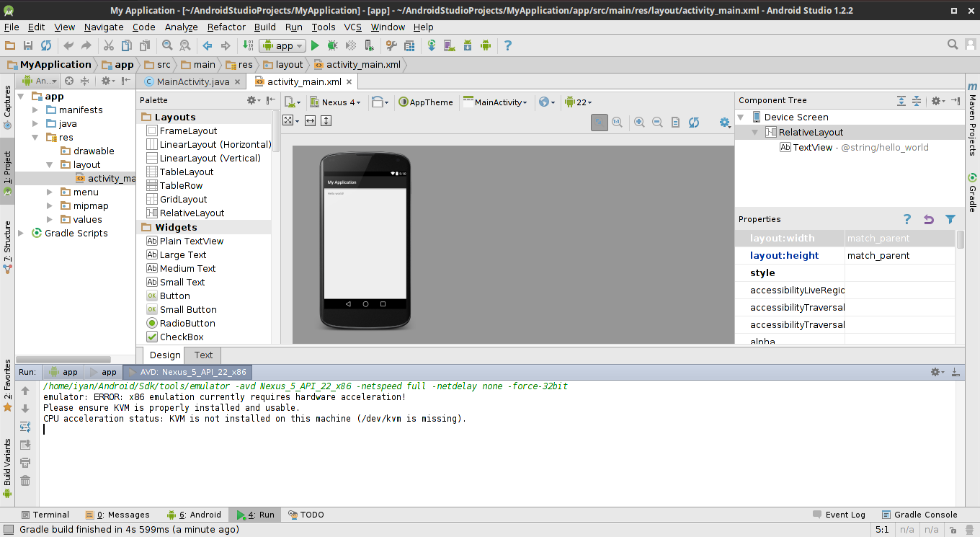
Task: Click the Undo arrow icon
Action: coord(68,45)
